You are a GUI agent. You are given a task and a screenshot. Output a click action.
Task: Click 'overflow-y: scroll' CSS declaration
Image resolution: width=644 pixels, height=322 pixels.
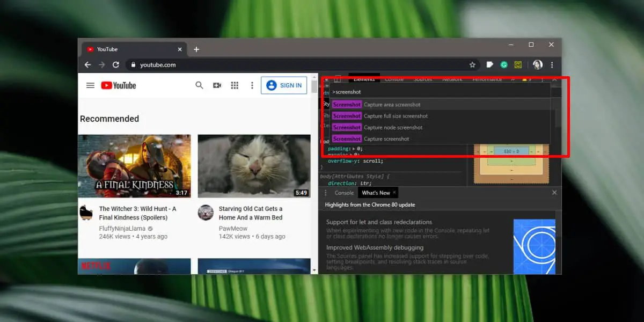click(x=355, y=161)
